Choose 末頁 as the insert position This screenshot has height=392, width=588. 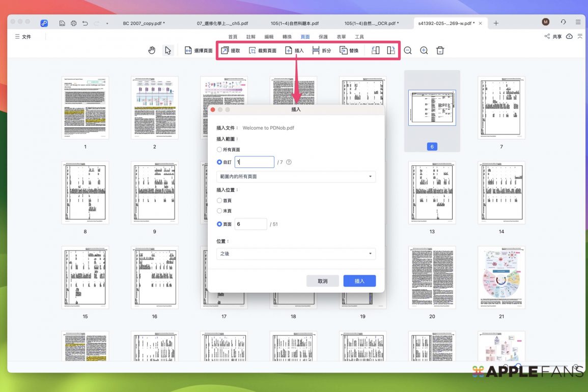[x=219, y=211]
